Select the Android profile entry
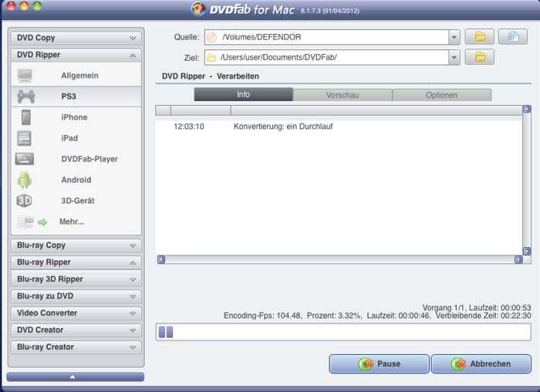 (76, 180)
